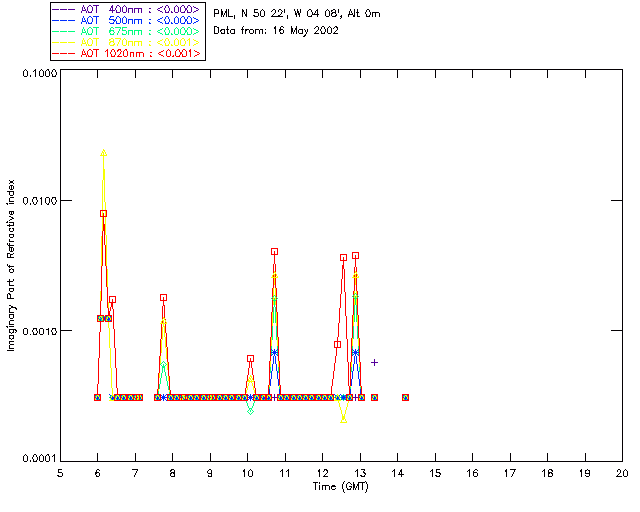640x512 pixels.
Task: Click x-axis tick label 7
Action: tap(135, 474)
